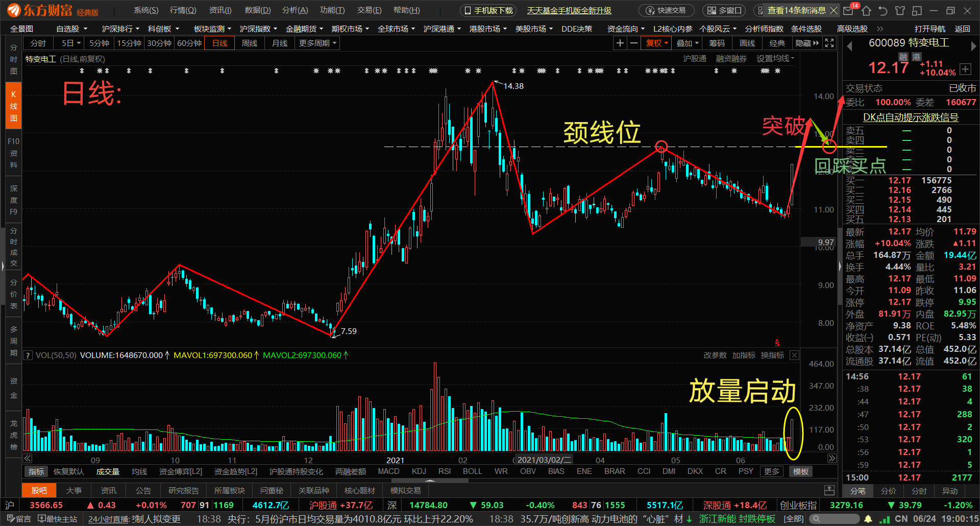Open the K线图 sidebar tab

pyautogui.click(x=14, y=106)
